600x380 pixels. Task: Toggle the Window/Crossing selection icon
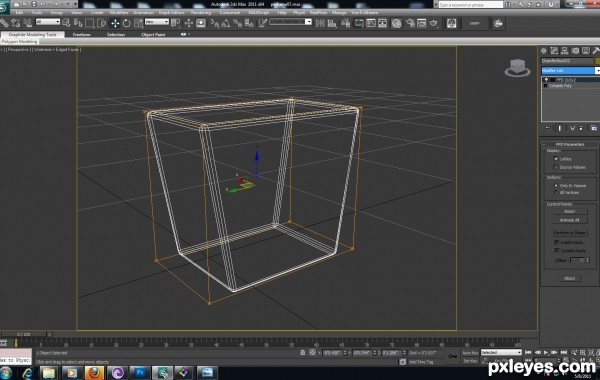101,23
